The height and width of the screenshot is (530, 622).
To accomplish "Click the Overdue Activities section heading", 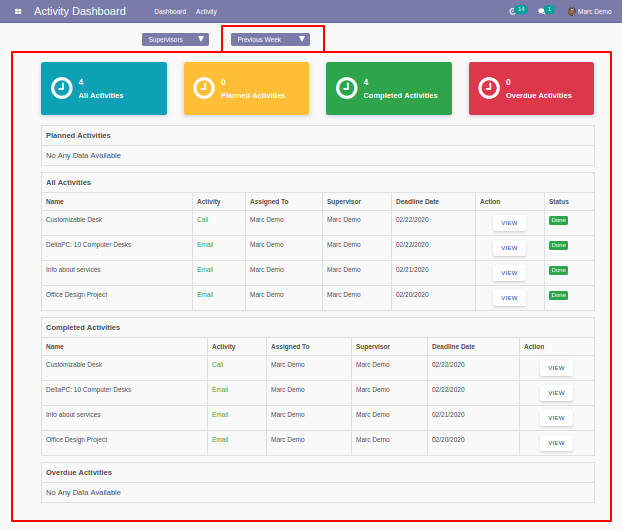I will coord(79,472).
